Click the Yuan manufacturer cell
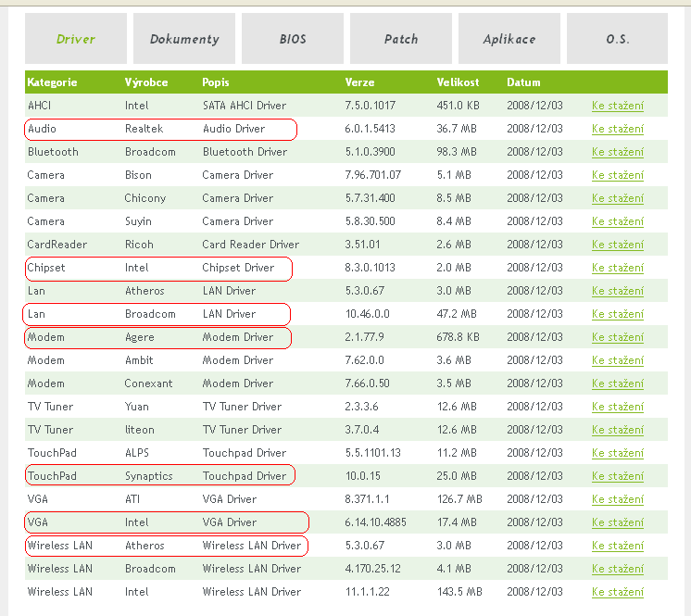691x616 pixels. [x=136, y=407]
